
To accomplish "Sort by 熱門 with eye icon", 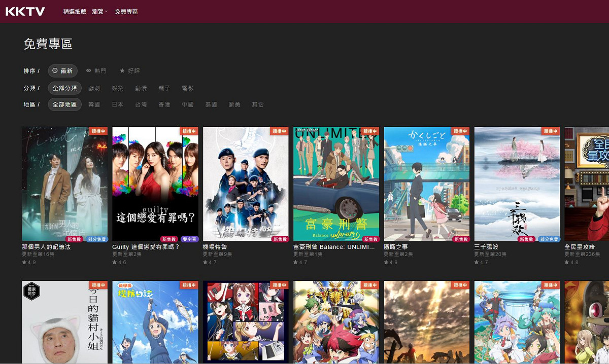I will [x=96, y=71].
